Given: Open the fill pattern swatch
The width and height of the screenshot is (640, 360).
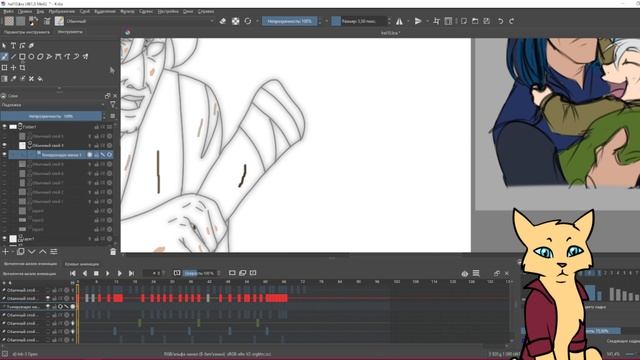Looking at the screenshot, I should tap(20, 21).
